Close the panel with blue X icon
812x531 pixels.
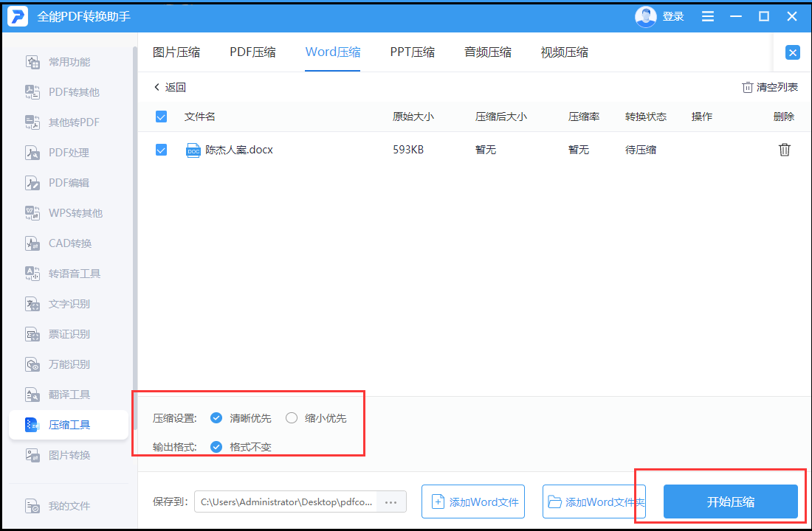(792, 52)
